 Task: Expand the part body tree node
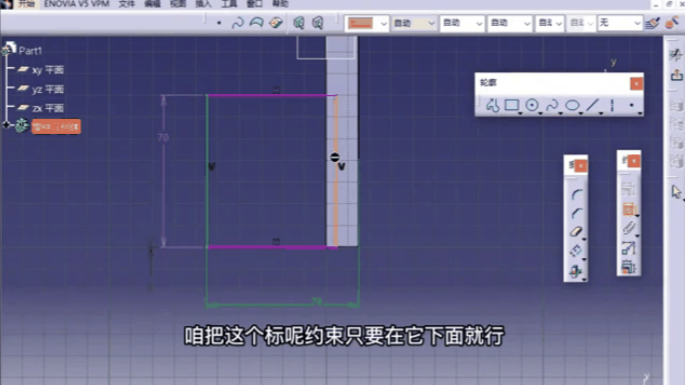tap(6, 125)
